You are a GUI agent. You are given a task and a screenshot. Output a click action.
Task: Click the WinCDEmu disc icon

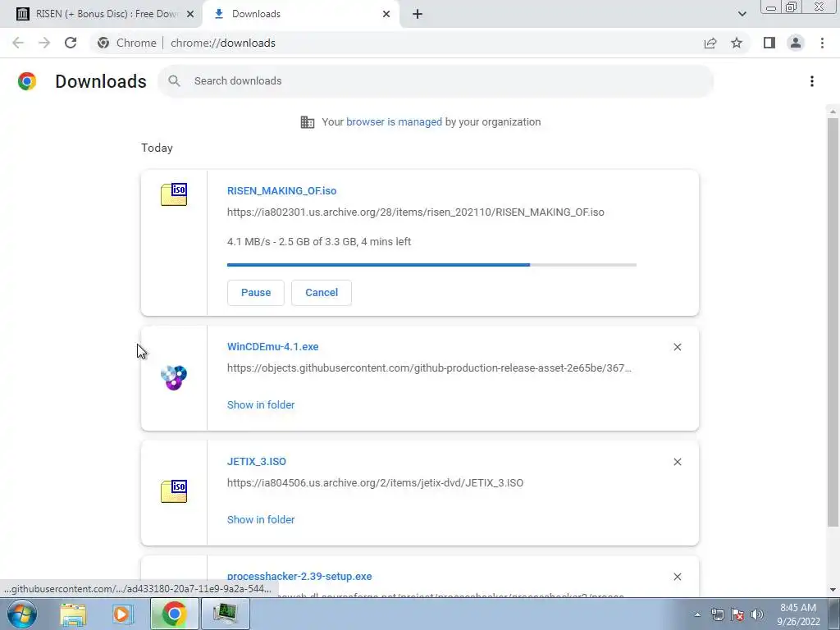(x=174, y=377)
